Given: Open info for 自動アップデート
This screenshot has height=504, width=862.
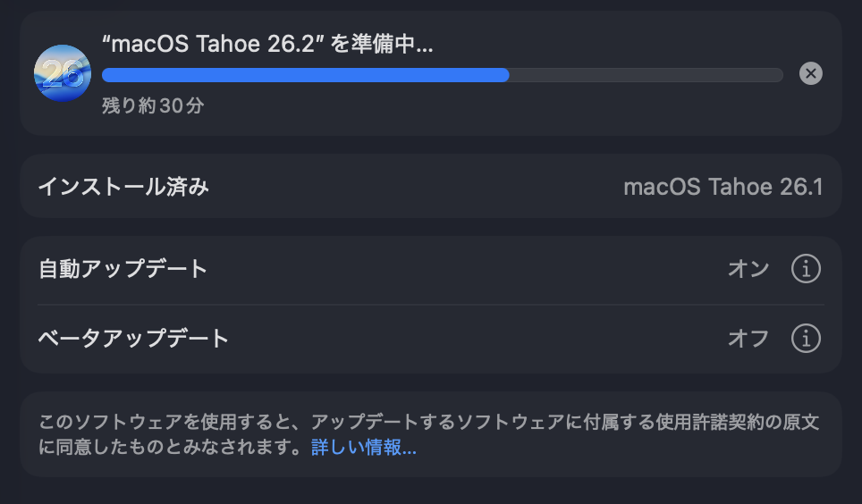Looking at the screenshot, I should point(806,268).
